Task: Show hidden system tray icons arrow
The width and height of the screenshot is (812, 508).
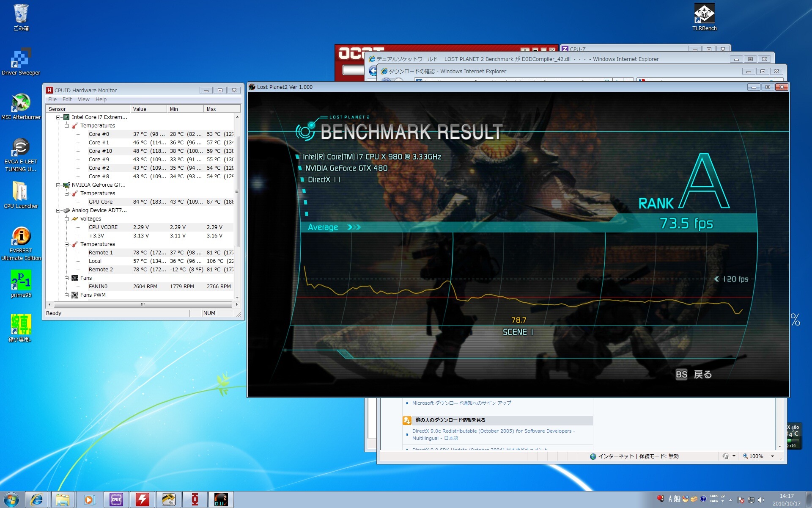Action: click(x=730, y=500)
